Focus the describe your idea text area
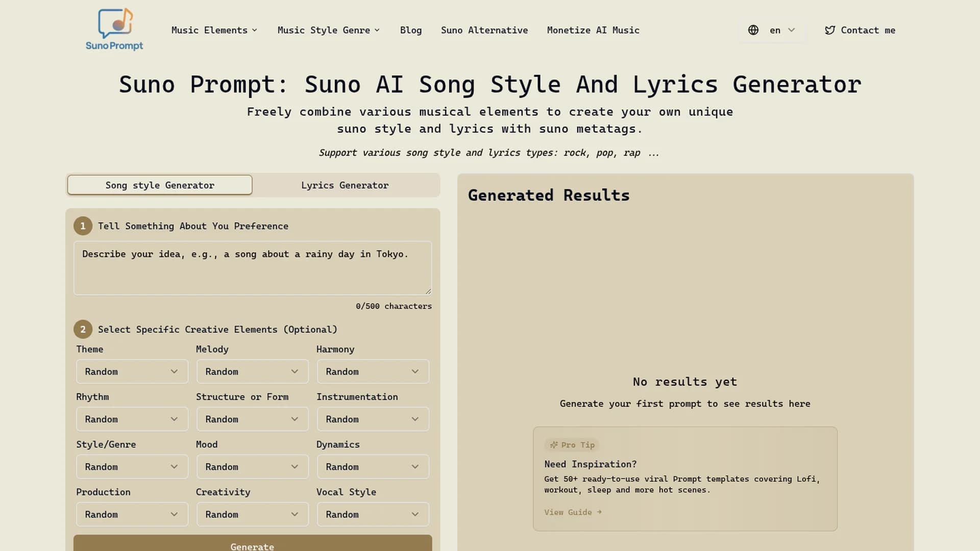The image size is (980, 551). (253, 268)
